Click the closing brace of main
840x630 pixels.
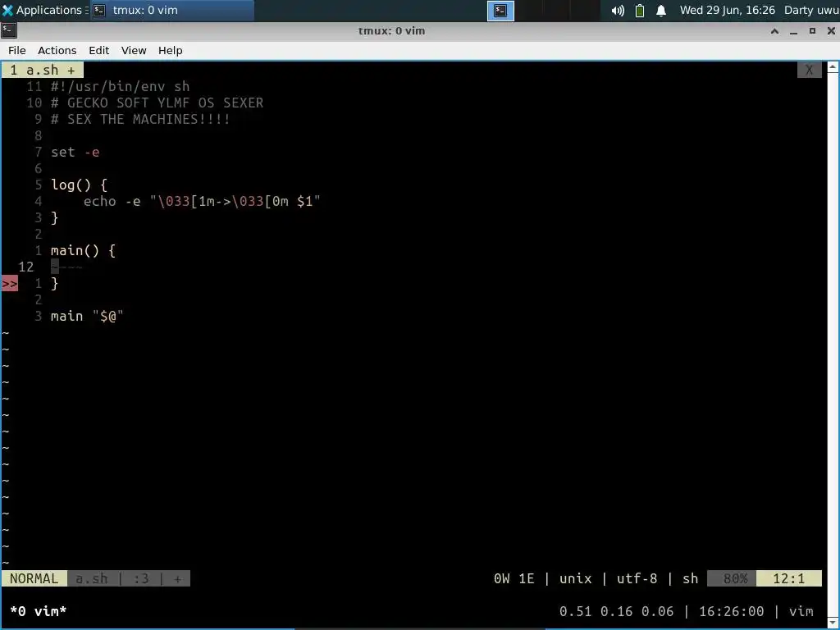click(54, 283)
